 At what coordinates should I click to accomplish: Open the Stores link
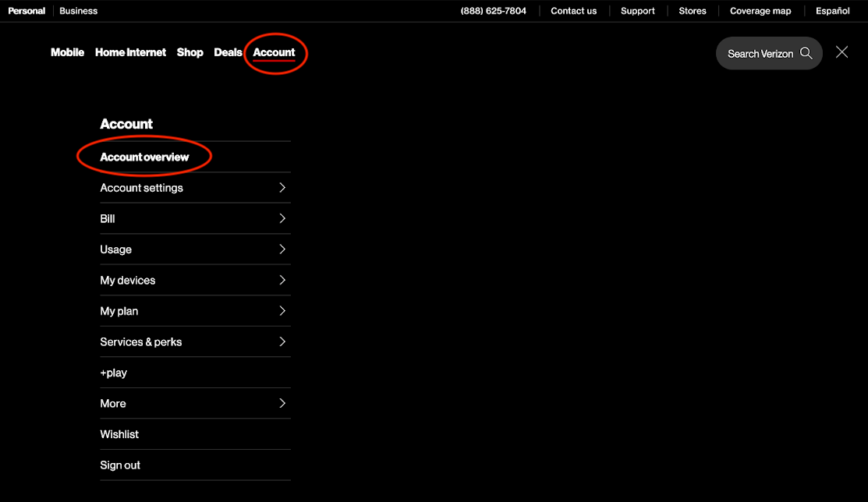pos(693,10)
